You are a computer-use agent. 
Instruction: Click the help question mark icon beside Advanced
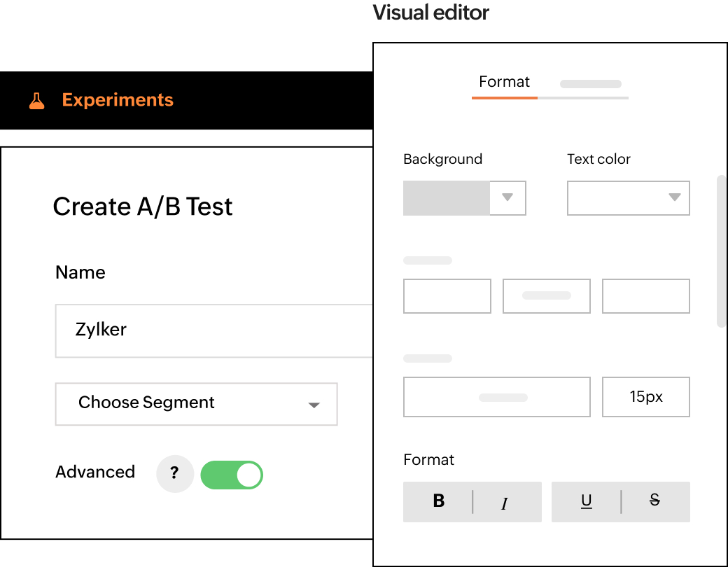[x=175, y=474]
